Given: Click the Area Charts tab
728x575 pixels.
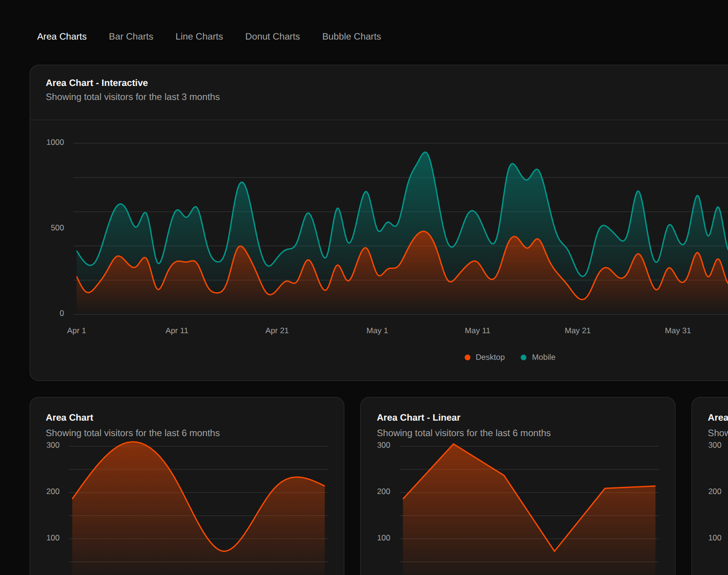Looking at the screenshot, I should [x=62, y=36].
